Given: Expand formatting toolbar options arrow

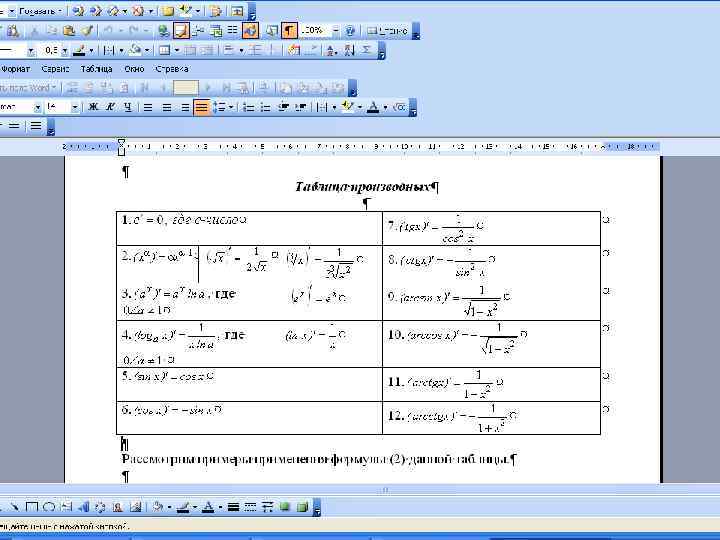Looking at the screenshot, I should 413,108.
